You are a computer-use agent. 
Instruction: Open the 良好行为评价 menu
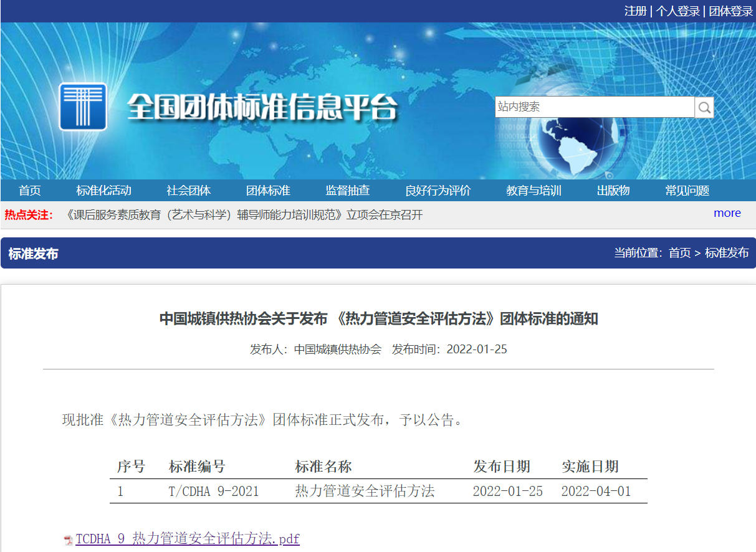438,191
